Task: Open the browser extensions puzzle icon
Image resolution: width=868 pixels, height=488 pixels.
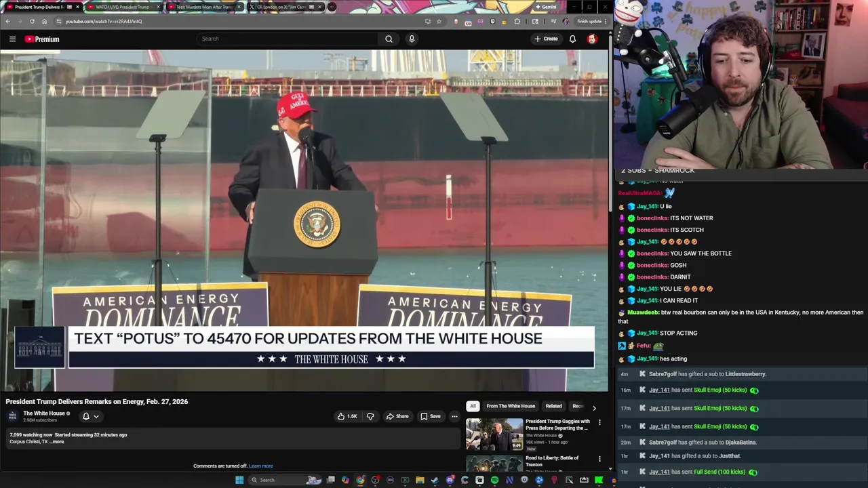Action: pyautogui.click(x=517, y=21)
